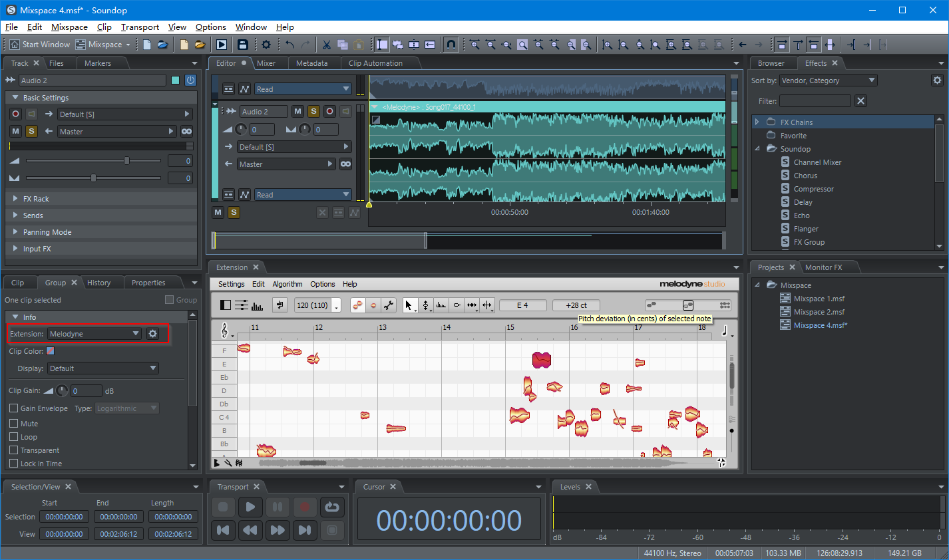This screenshot has width=949, height=560.
Task: Click the Save icon in the main toolbar
Action: pos(243,45)
